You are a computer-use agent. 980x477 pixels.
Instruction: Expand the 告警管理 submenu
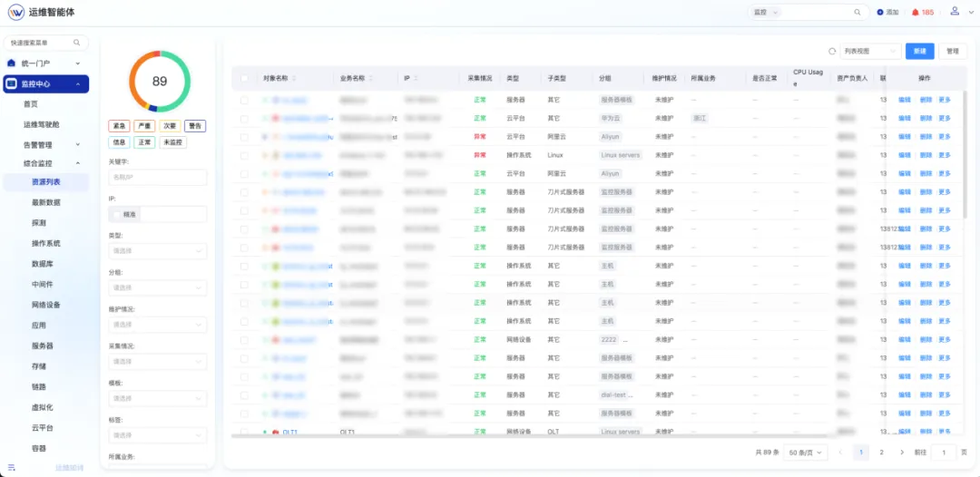click(x=77, y=145)
